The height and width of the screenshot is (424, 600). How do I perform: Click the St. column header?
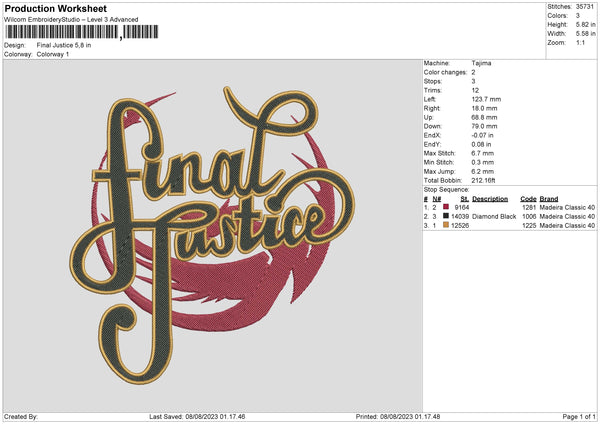tap(465, 199)
